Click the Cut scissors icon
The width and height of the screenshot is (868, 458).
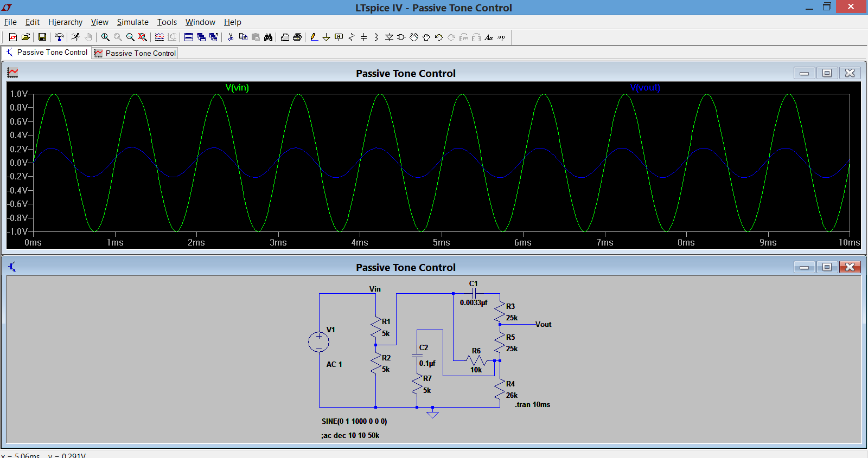coord(231,37)
